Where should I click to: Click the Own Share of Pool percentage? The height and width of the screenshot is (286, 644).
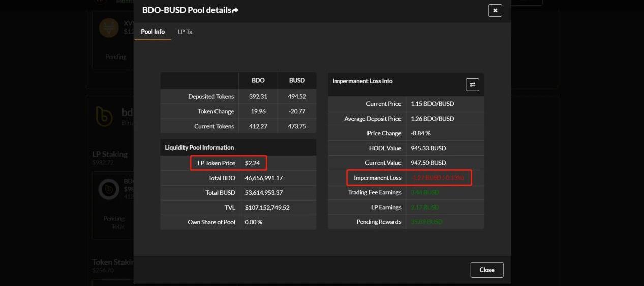(253, 222)
